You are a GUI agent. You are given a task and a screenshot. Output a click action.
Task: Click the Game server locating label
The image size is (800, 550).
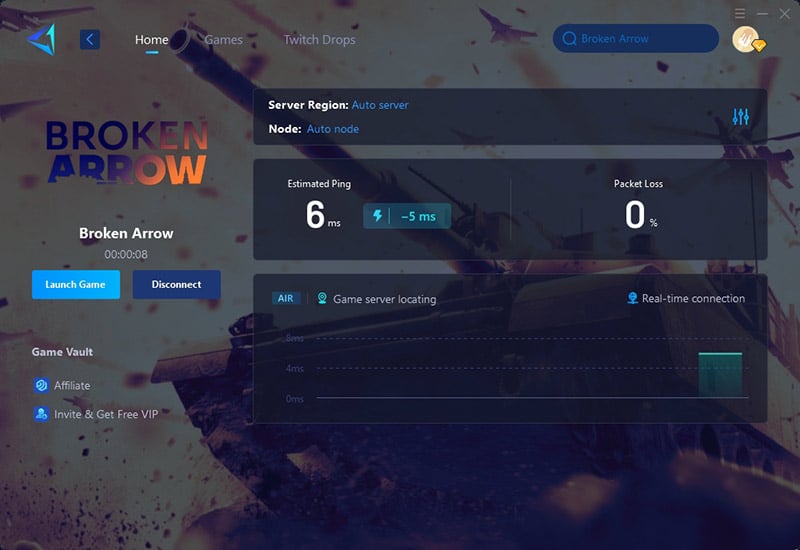[x=385, y=299]
